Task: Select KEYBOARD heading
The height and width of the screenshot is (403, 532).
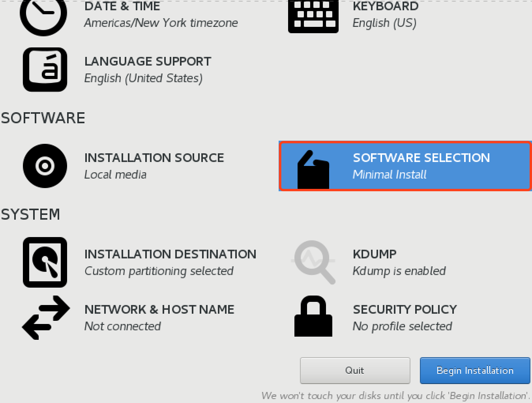Action: click(386, 6)
